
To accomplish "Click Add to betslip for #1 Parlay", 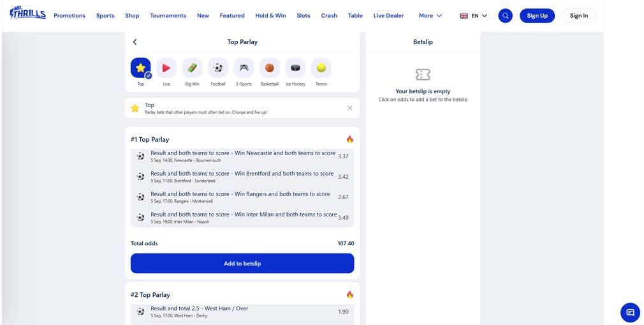I will click(242, 263).
